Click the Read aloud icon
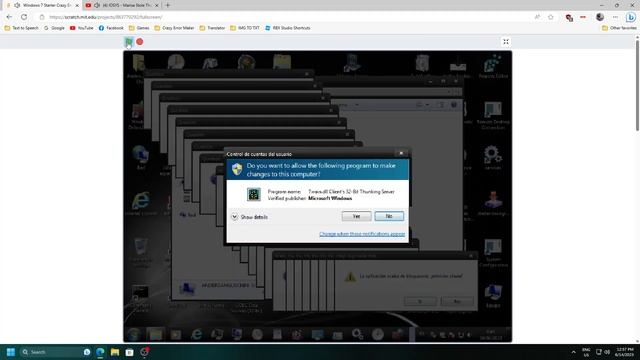The height and width of the screenshot is (360, 640). (x=538, y=17)
